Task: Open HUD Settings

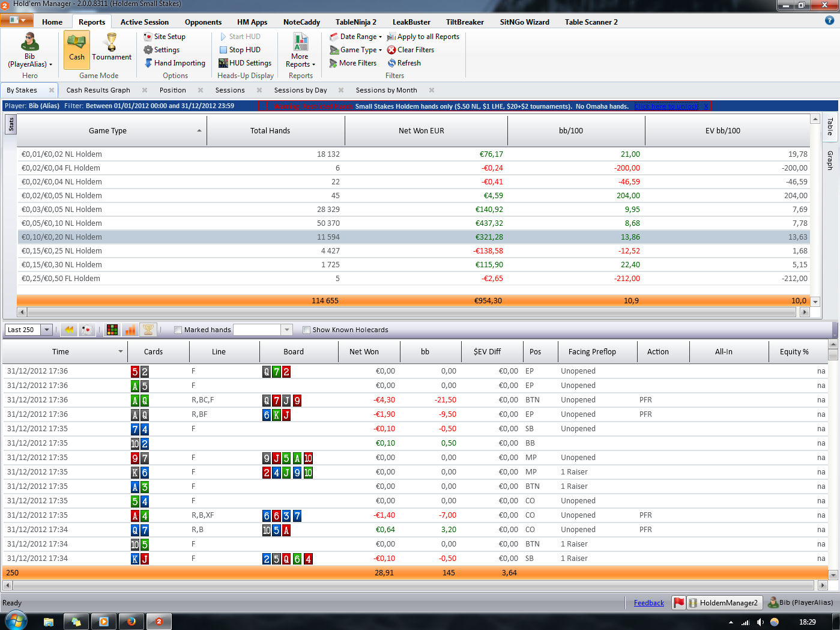Action: click(245, 63)
